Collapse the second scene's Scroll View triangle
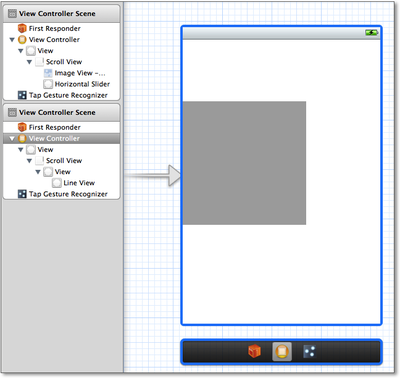The width and height of the screenshot is (400, 378). tap(29, 161)
